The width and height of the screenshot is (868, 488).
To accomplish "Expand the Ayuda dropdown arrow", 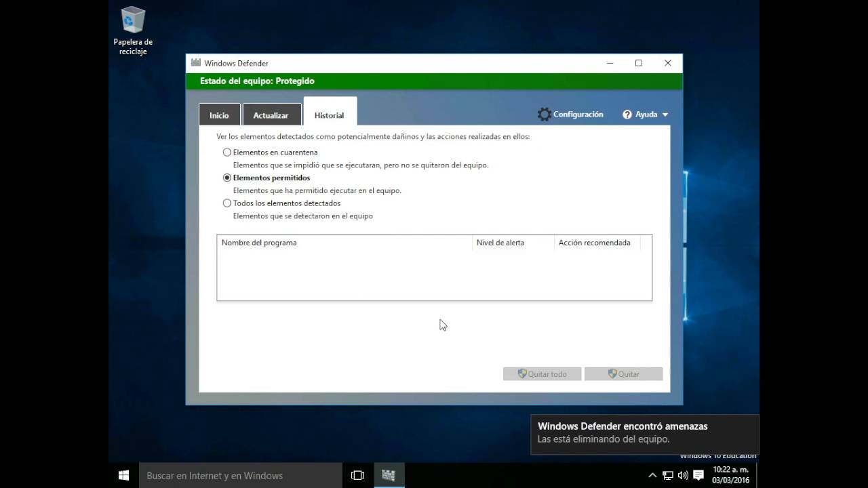I will 665,115.
